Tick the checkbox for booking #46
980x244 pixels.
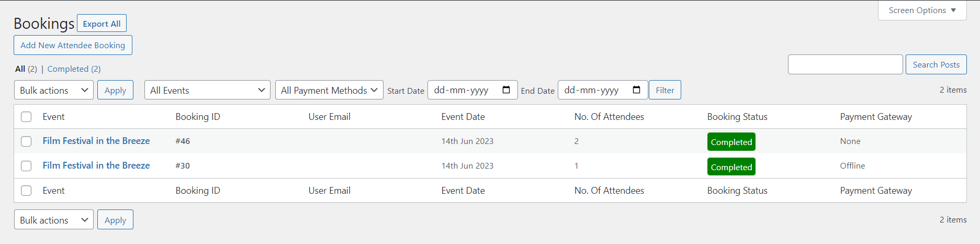26,141
